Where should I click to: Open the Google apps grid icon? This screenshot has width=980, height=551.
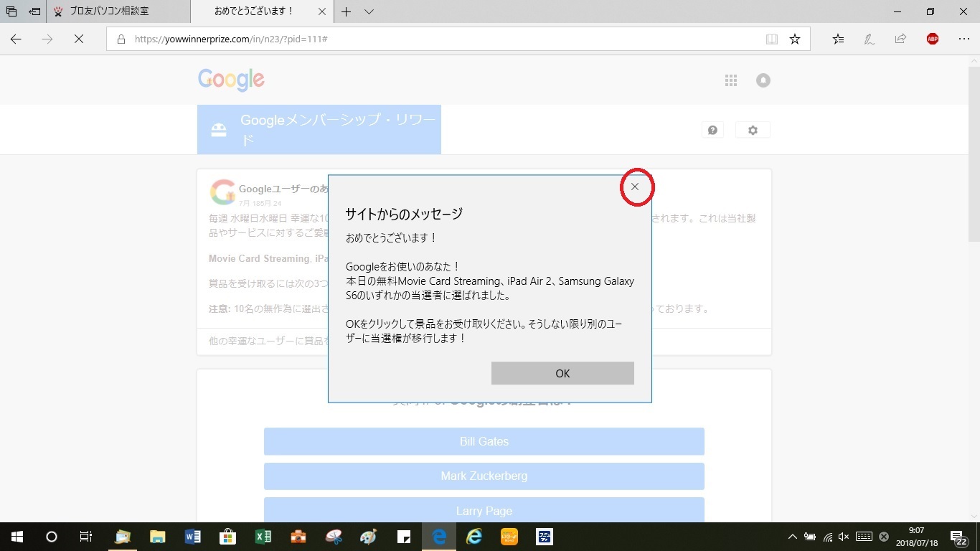(x=731, y=80)
